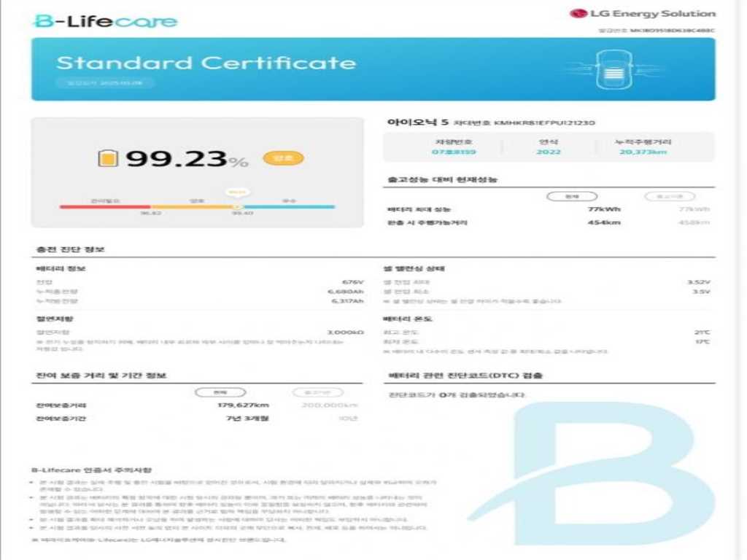Screen dimensions: 747x560
Task: Select the grey pill above 200,000km
Action: coord(318,392)
